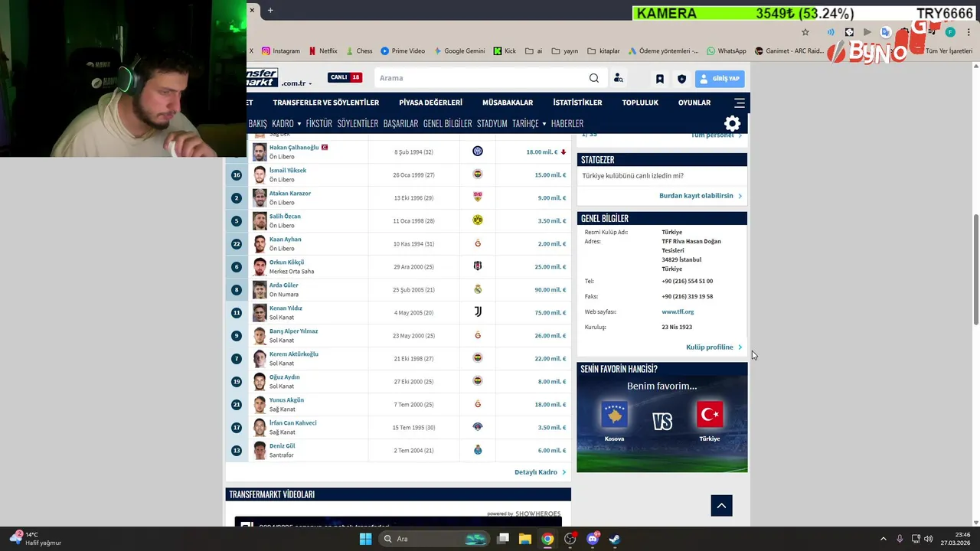
Task: Click the shield icon in site header
Action: [681, 79]
